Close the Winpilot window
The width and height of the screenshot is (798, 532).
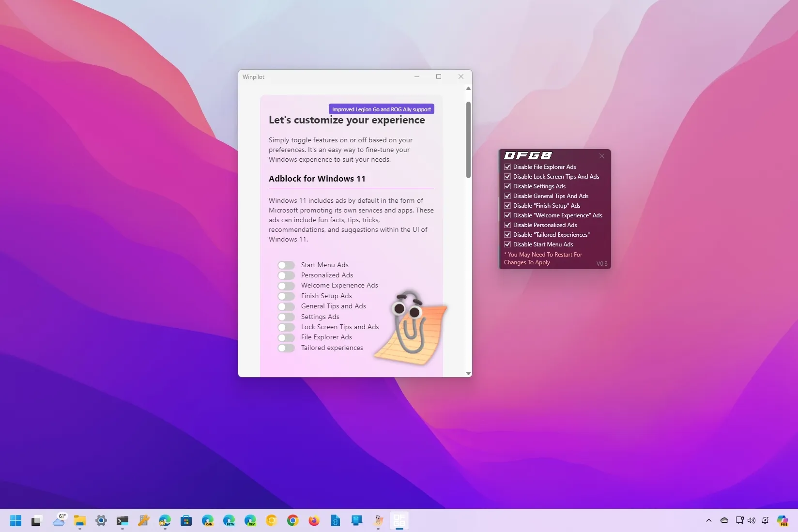click(461, 76)
